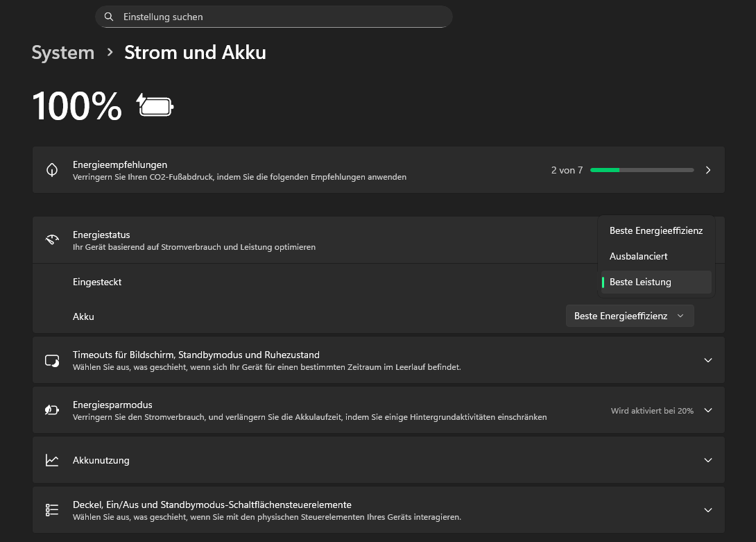
Task: Click the charging battery icon beside 100%
Action: pyautogui.click(x=155, y=106)
